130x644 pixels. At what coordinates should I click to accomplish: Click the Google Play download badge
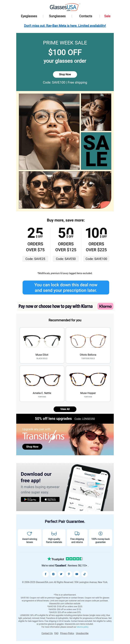pos(30,499)
